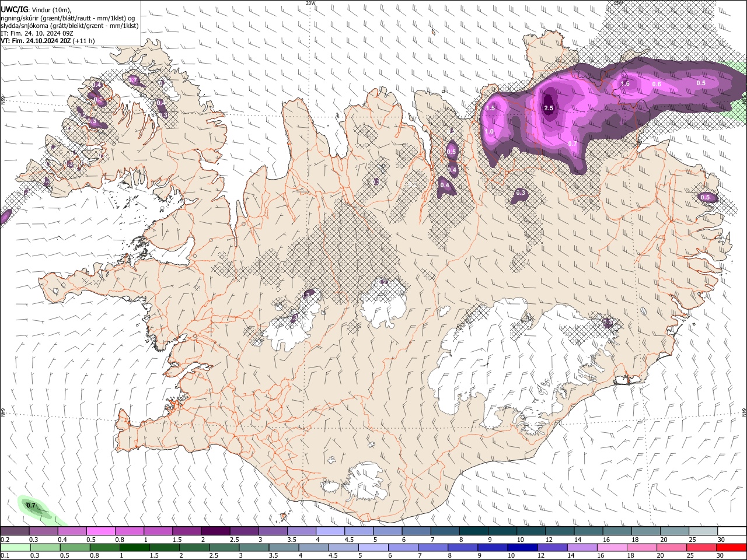747x560 pixels.
Task: Select the 'VT: Fim. 24.10.2024 20Z (+11 h)' line
Action: click(48, 41)
